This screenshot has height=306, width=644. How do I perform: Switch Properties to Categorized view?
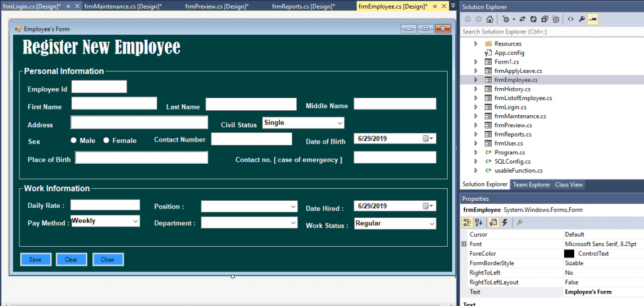[467, 222]
